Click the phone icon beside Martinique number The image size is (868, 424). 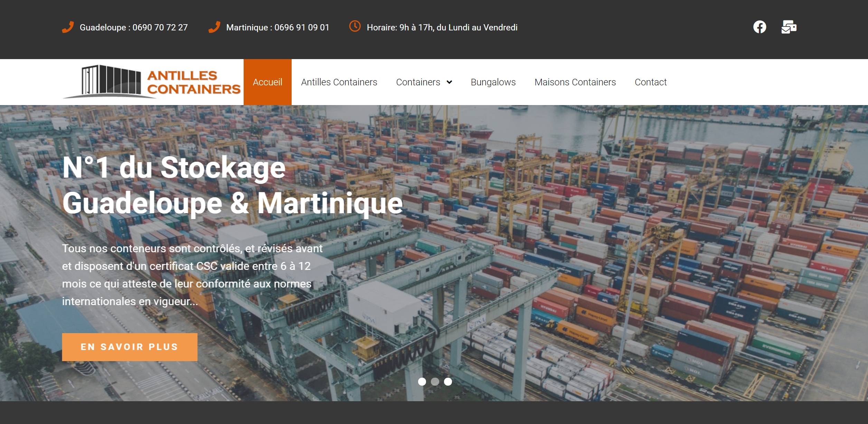pyautogui.click(x=215, y=27)
